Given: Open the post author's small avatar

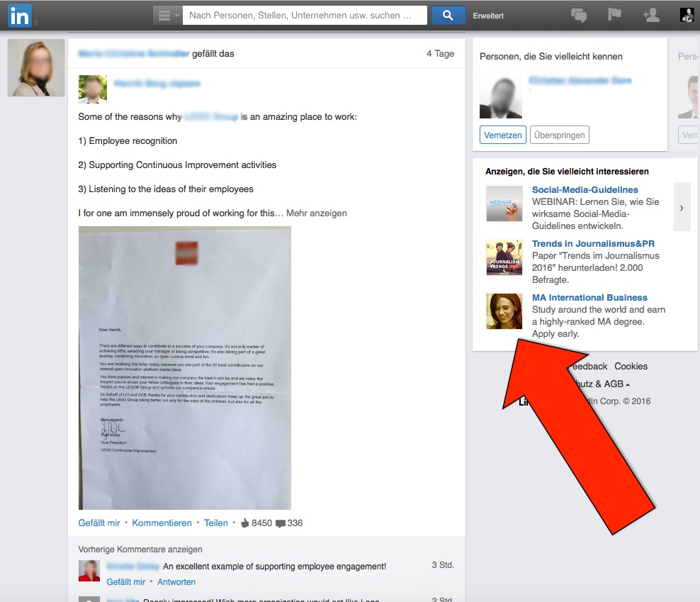Looking at the screenshot, I should pyautogui.click(x=93, y=89).
